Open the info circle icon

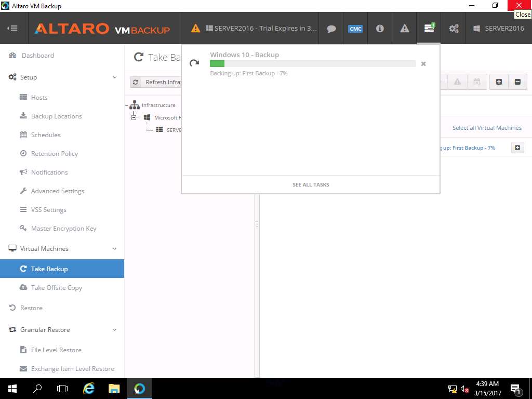click(380, 29)
